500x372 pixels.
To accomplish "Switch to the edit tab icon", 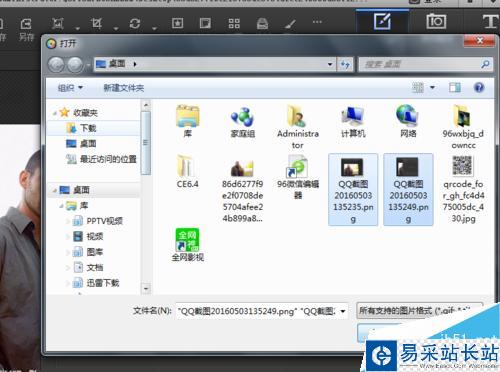I will tap(382, 21).
